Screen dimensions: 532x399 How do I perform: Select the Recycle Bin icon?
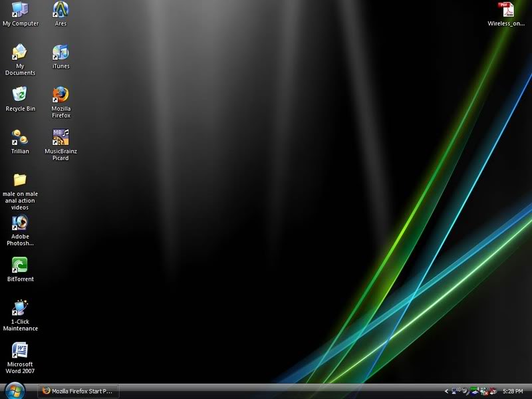tap(20, 95)
